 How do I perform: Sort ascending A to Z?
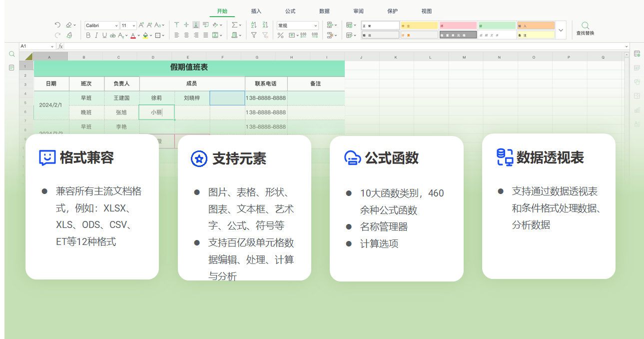[253, 25]
